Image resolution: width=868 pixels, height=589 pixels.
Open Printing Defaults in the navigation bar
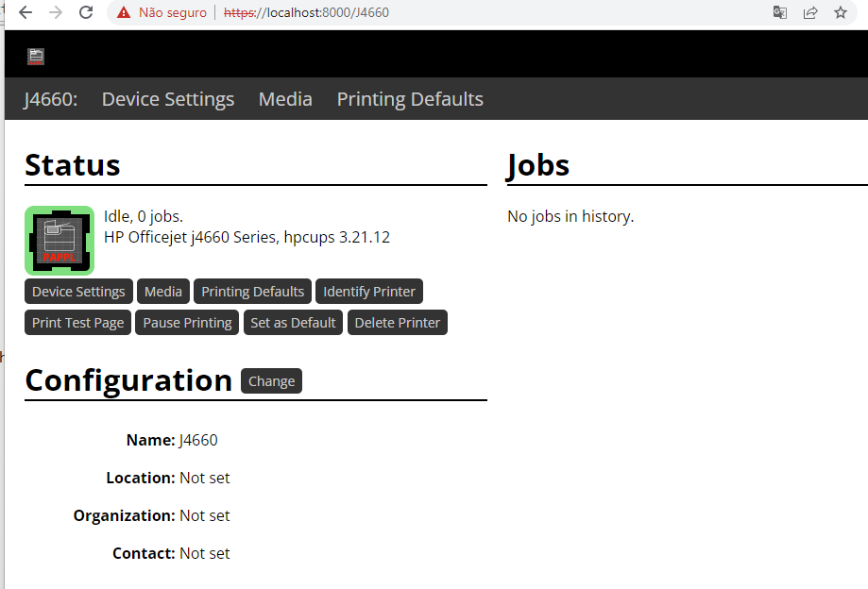coord(410,99)
